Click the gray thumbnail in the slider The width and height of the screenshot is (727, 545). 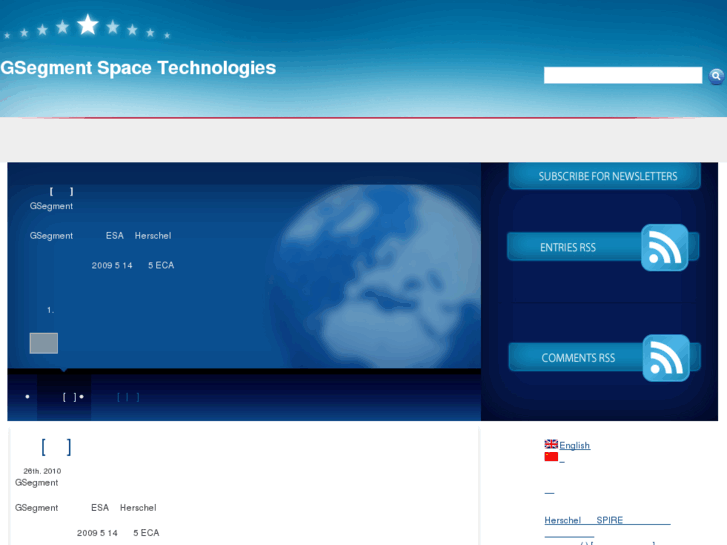tap(44, 343)
